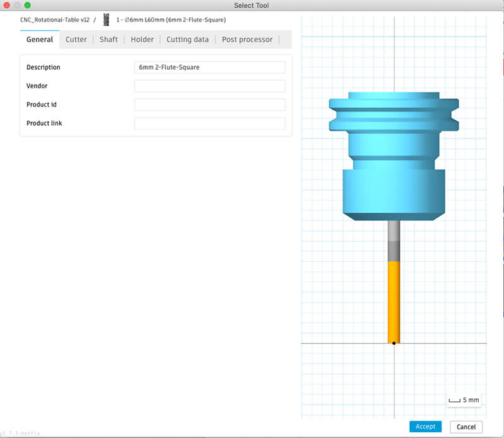
Task: Switch to the Cutter tab
Action: pyautogui.click(x=76, y=40)
